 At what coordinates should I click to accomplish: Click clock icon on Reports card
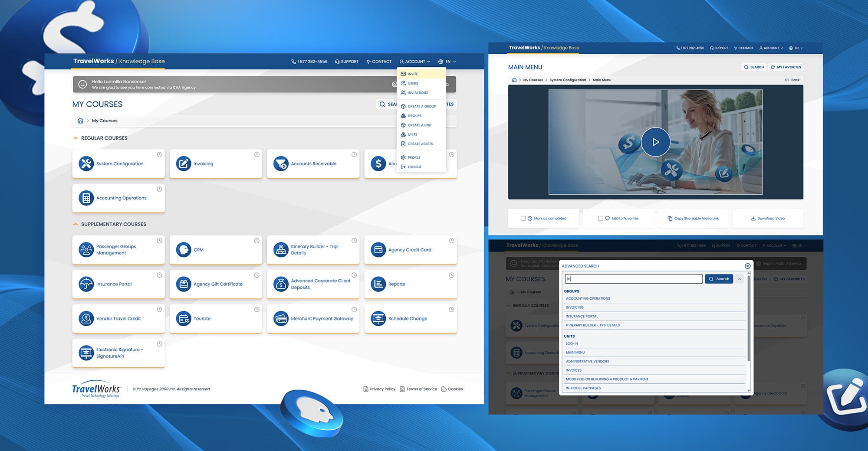tap(451, 275)
